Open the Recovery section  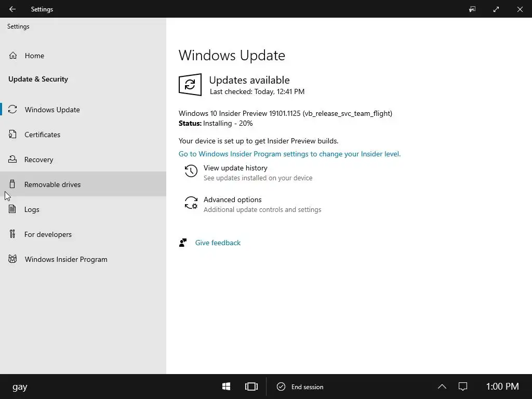pyautogui.click(x=83, y=159)
